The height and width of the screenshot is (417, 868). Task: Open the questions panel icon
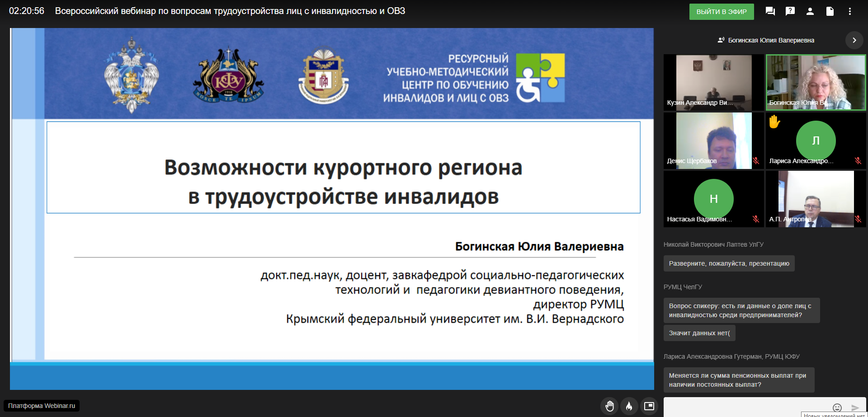(x=790, y=12)
